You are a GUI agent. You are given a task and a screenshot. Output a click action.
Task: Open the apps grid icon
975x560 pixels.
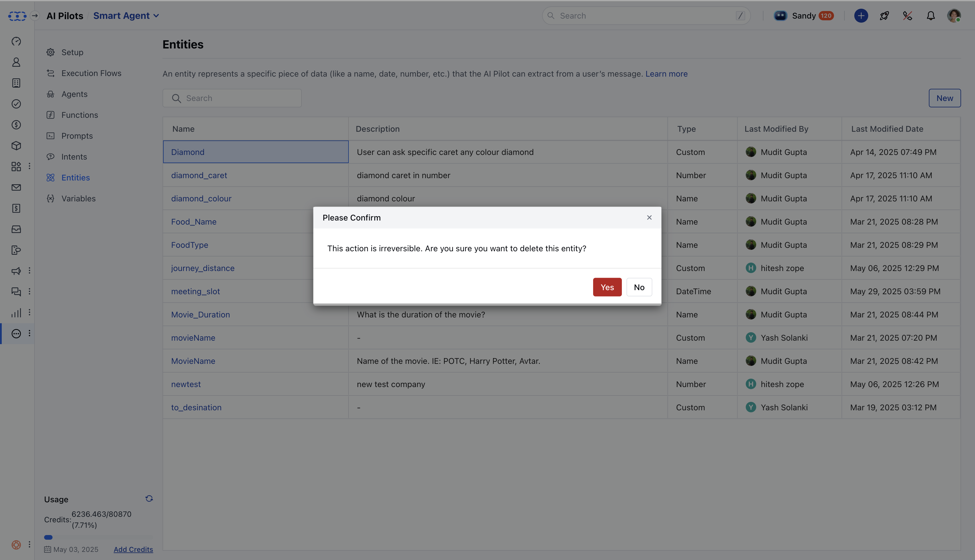click(x=16, y=167)
